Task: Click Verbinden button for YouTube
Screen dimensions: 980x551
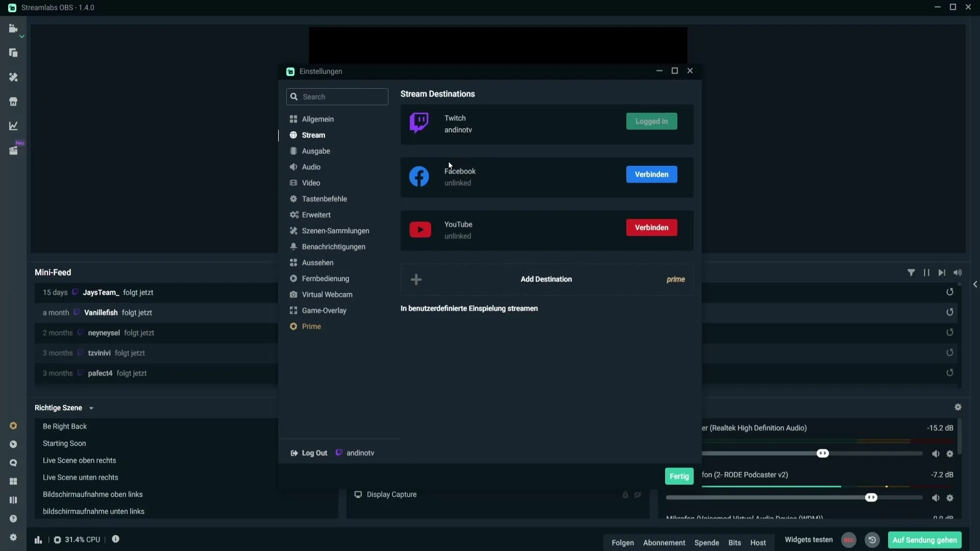Action: point(651,228)
